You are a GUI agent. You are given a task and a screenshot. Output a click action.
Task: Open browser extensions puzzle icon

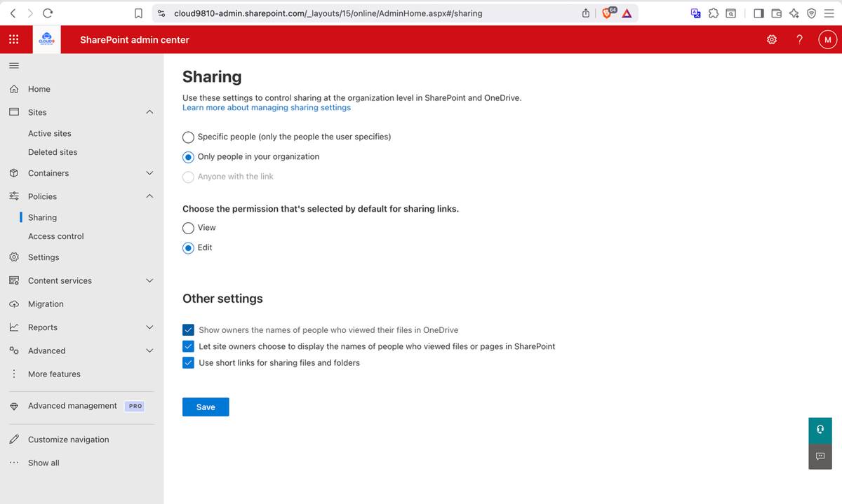click(713, 13)
